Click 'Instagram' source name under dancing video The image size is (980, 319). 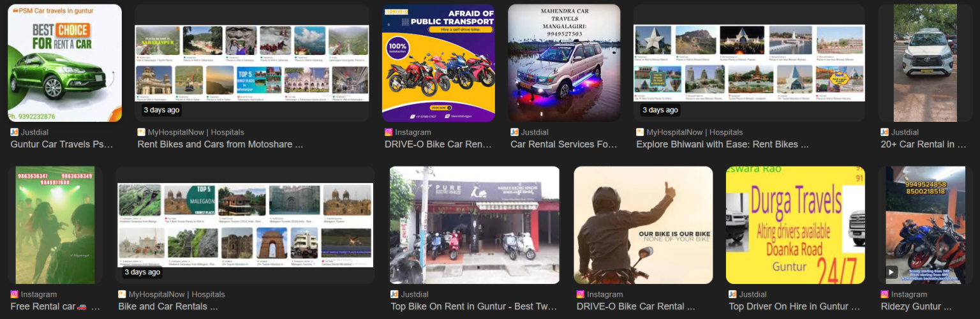(x=39, y=294)
